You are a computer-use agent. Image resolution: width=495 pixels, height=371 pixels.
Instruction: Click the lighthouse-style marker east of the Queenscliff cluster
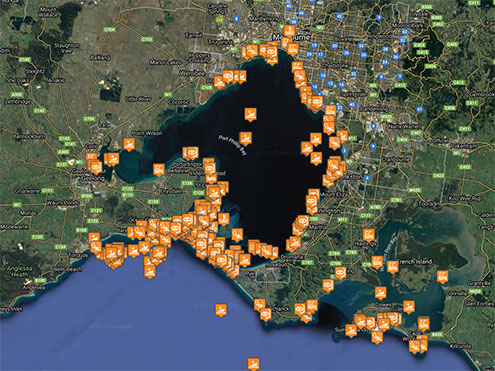point(224,219)
